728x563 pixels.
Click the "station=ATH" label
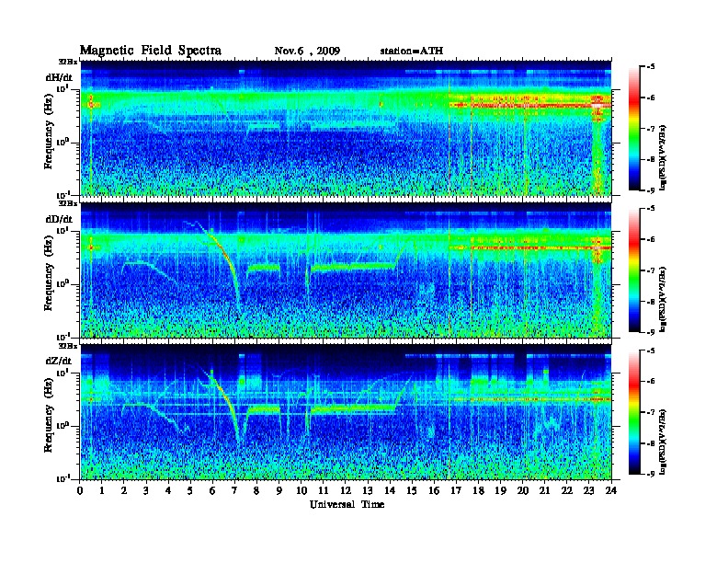click(x=412, y=52)
